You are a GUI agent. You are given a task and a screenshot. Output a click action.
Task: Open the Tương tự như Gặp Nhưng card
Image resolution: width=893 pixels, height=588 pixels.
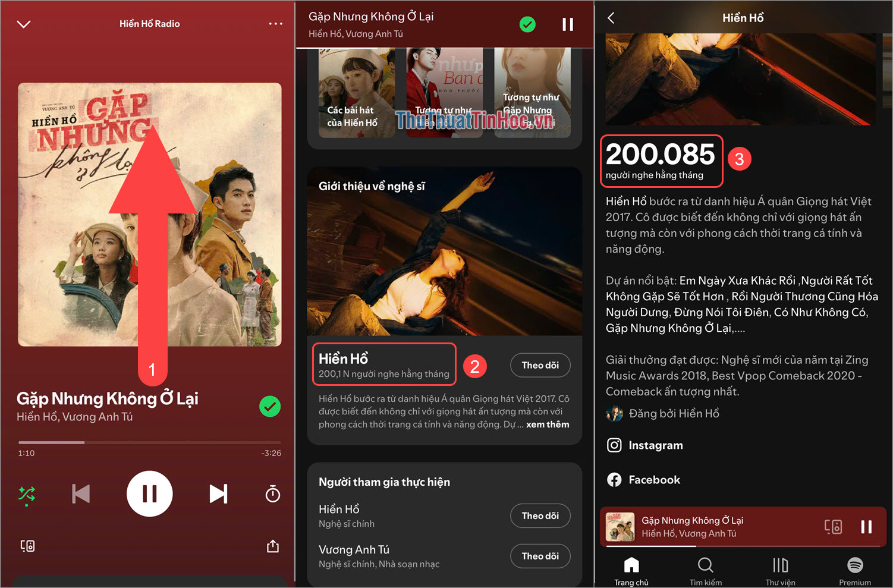click(532, 93)
